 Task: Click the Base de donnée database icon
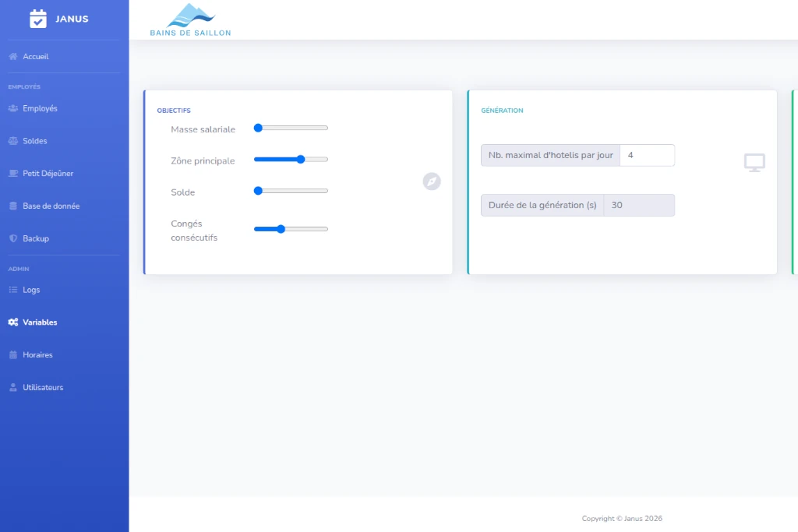pos(13,206)
